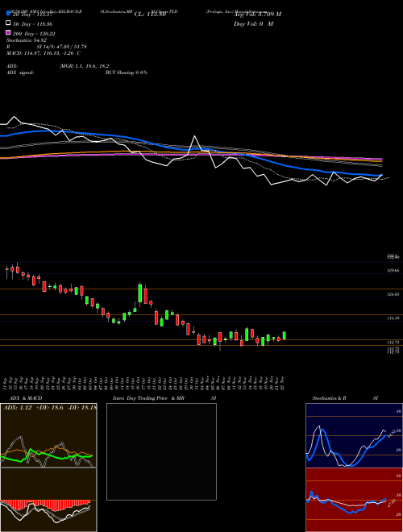Click the 129.66 price axis label
403x532 pixels.
point(393,271)
